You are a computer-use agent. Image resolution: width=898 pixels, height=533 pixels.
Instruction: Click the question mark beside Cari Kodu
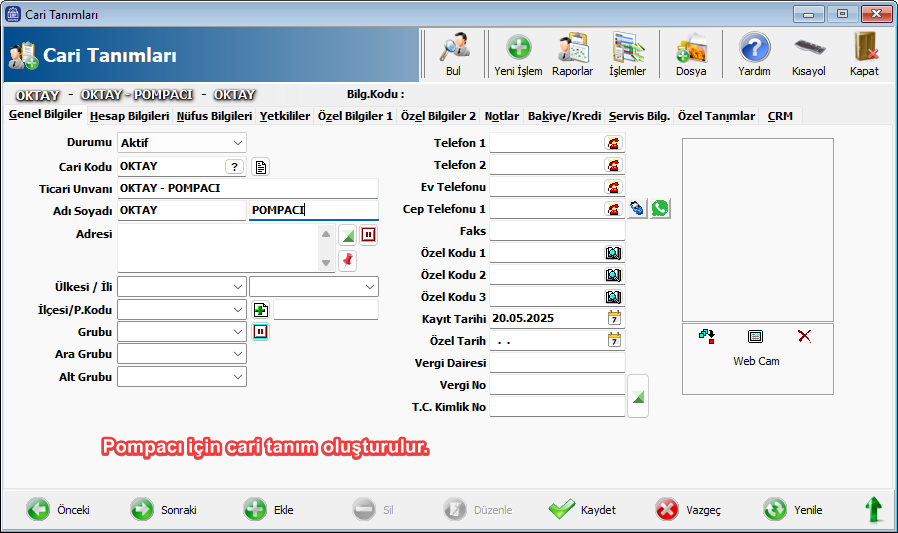pyautogui.click(x=234, y=167)
